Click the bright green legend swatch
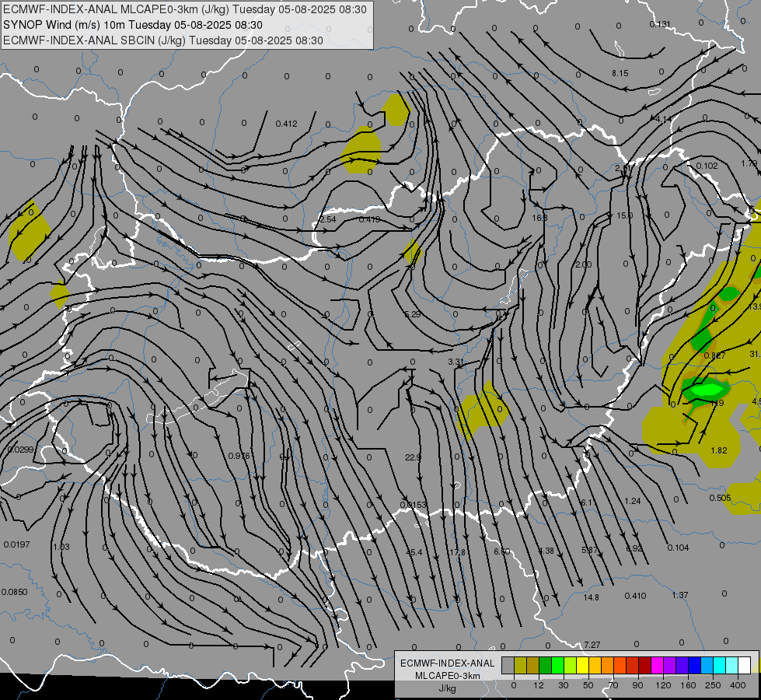 [x=557, y=665]
